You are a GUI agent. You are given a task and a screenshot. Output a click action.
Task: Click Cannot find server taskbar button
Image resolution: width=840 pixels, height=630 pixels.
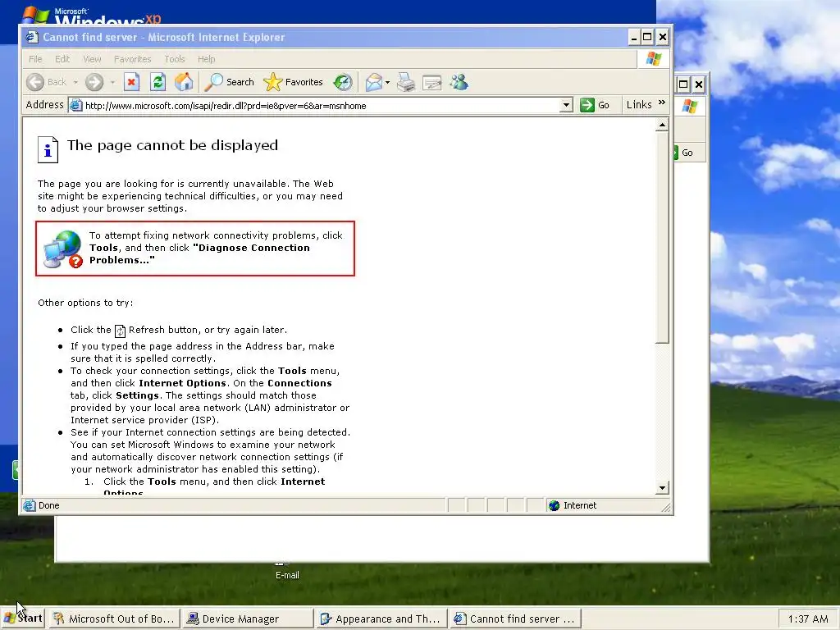pos(515,619)
